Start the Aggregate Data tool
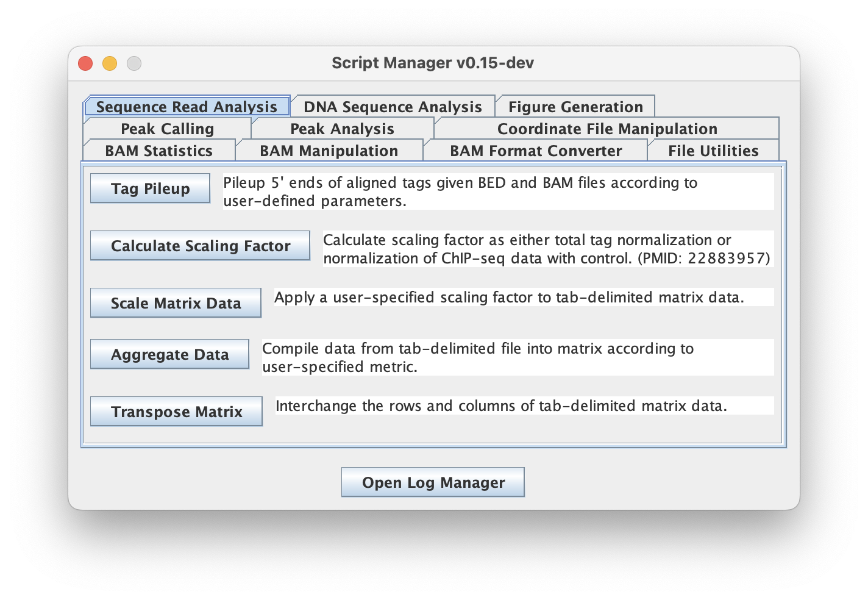The width and height of the screenshot is (868, 600). tap(169, 354)
